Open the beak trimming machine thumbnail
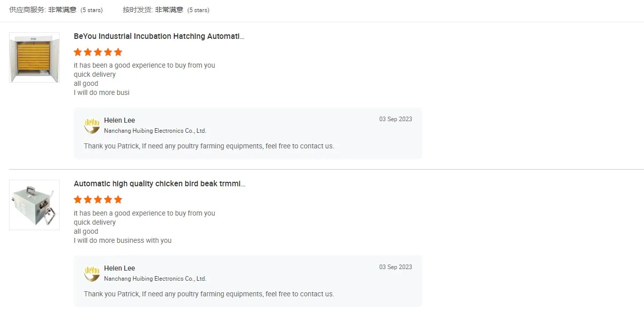 coord(34,205)
